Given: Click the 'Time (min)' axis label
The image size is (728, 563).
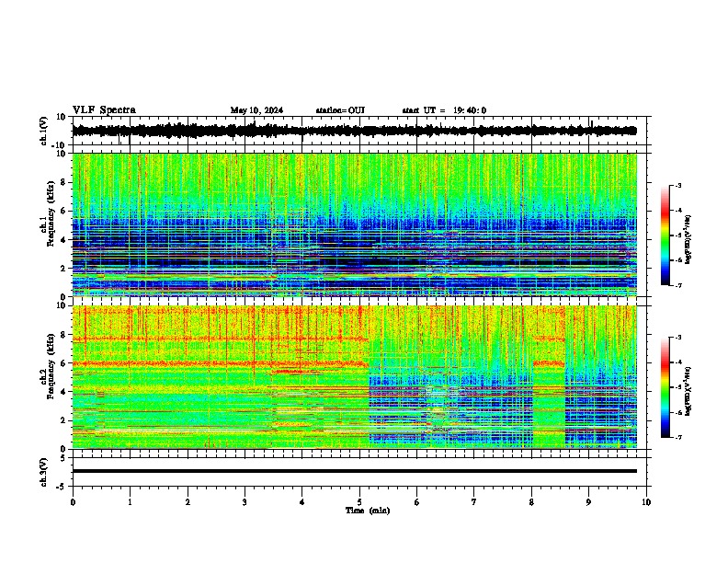Looking at the screenshot, I should [368, 511].
